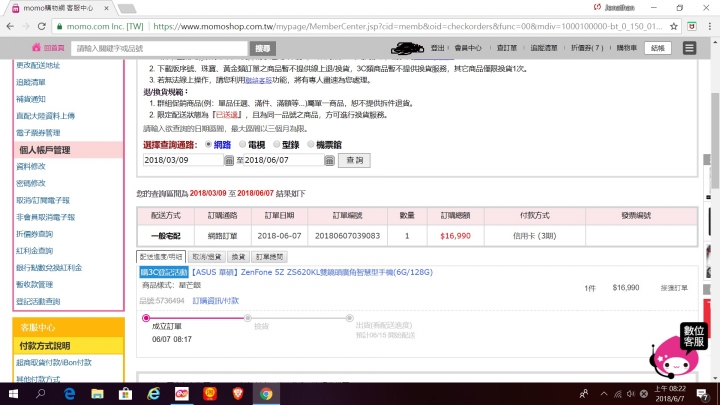This screenshot has width=720, height=405.
Task: Open the hamburger menu icon in header
Action: point(689,48)
